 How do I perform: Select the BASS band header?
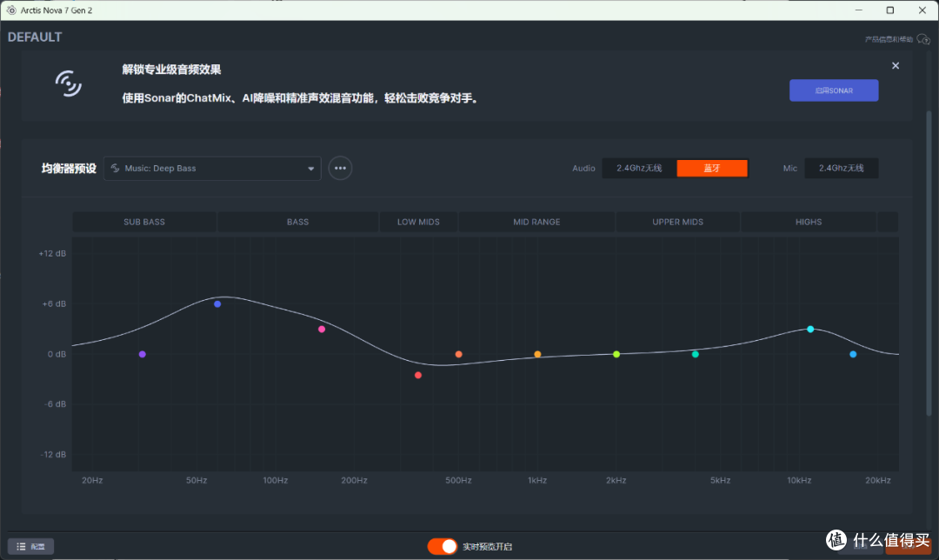[x=297, y=222]
